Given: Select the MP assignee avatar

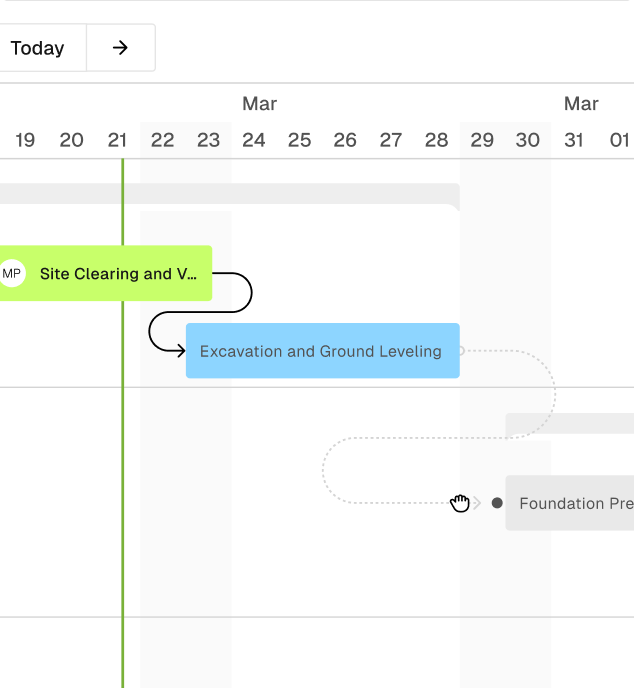Looking at the screenshot, I should (x=12, y=273).
